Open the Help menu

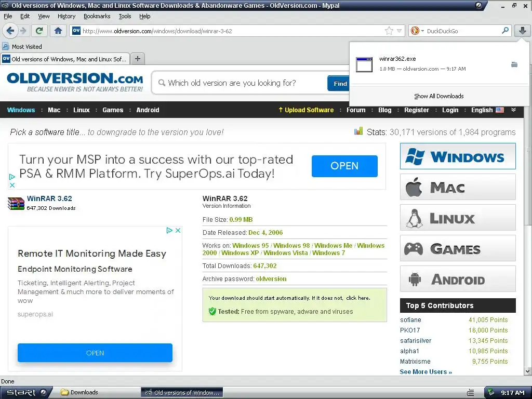(x=144, y=16)
